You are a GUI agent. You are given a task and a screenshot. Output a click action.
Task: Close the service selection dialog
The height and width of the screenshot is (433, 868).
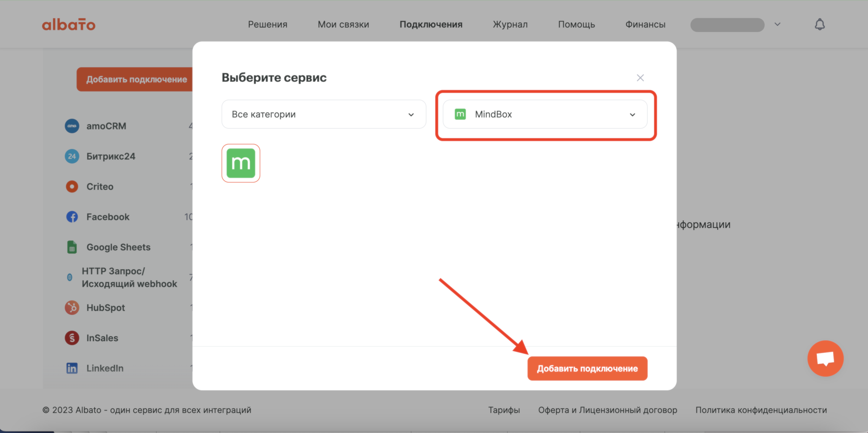click(640, 78)
